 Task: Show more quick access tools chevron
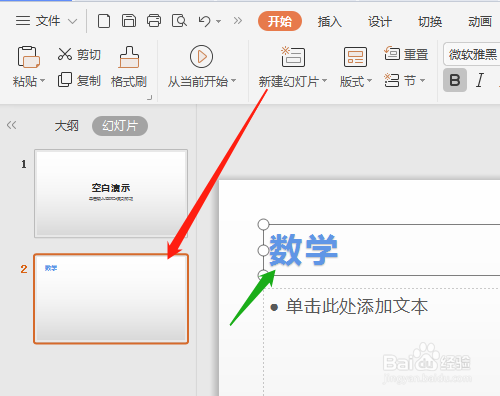click(238, 21)
